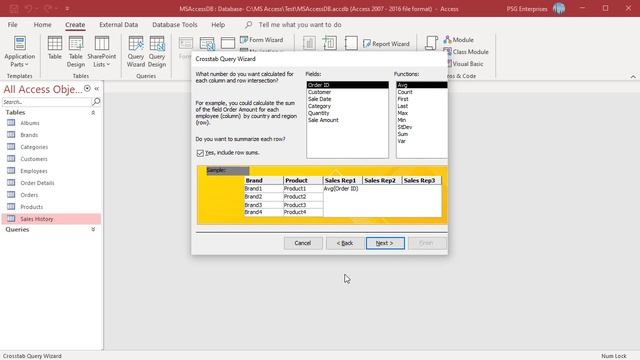Click the search magnifier in navigation pane
Screen dimensions: 640x360
[96, 101]
